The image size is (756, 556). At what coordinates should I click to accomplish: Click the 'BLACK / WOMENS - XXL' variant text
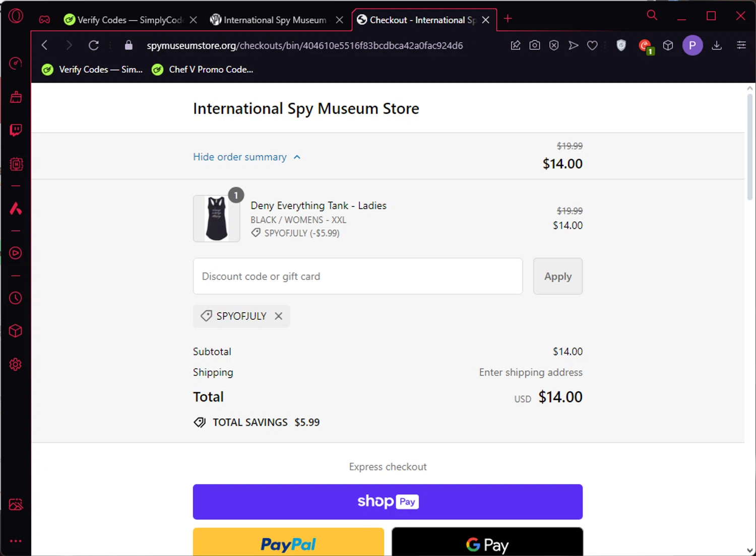[298, 220]
